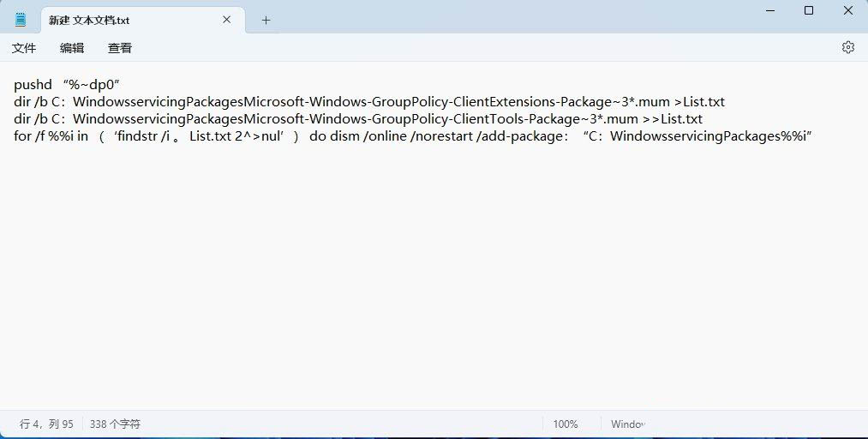Viewport: 868px width, 439px height.
Task: Click the line ending with >List.txt
Action: coord(369,102)
